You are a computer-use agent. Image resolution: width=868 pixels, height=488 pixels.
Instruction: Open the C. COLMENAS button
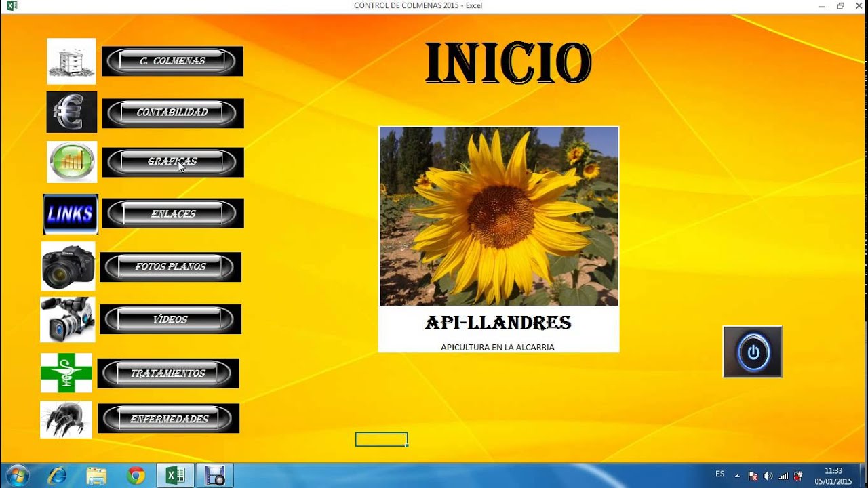tap(172, 61)
